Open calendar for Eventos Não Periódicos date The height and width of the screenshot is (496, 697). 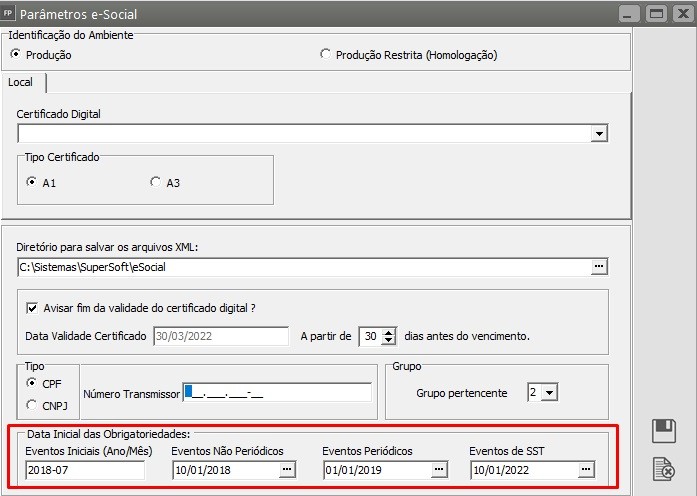pos(287,469)
